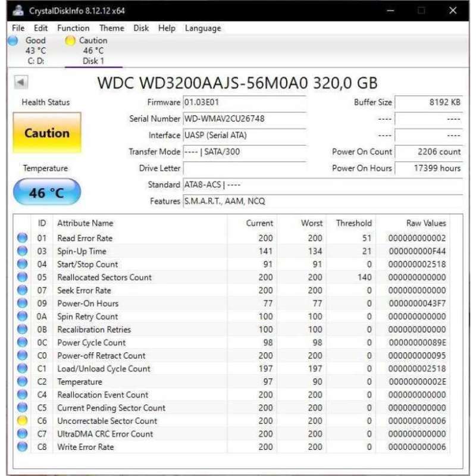
Task: Click the indicator icon next to Temperature attribute C2
Action: click(23, 381)
